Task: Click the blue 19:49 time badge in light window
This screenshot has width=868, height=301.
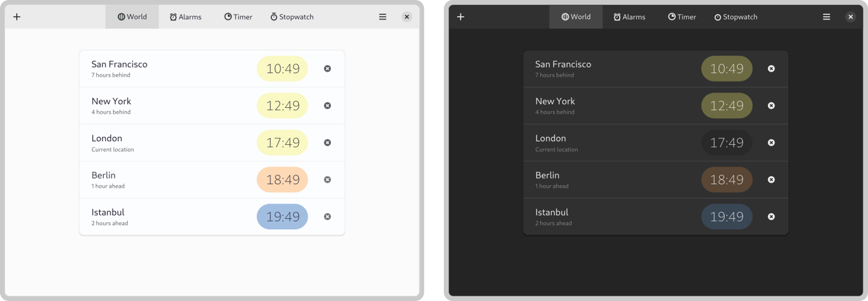Action: click(282, 217)
